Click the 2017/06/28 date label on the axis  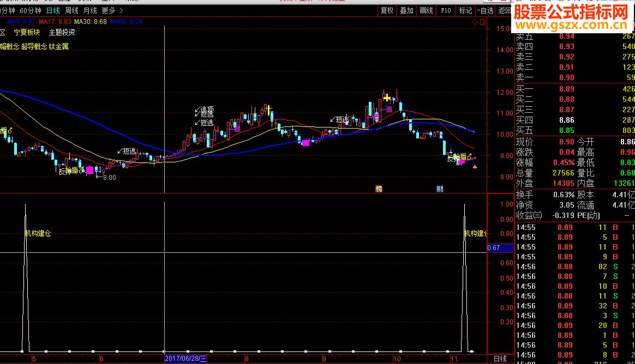[x=186, y=359]
